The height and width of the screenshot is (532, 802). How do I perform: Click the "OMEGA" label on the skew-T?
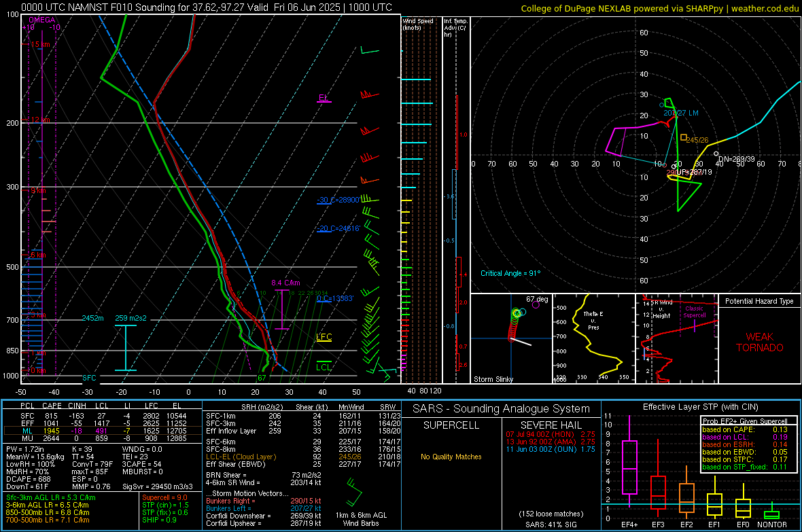(42, 20)
